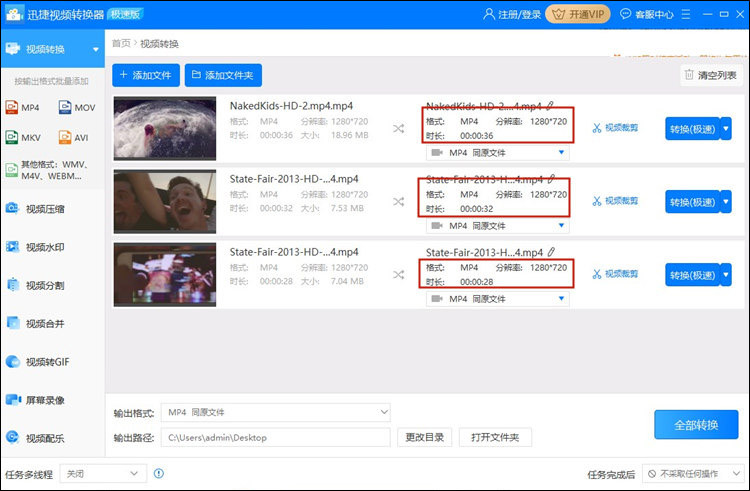Click 注册/登录 in title bar

click(x=512, y=14)
